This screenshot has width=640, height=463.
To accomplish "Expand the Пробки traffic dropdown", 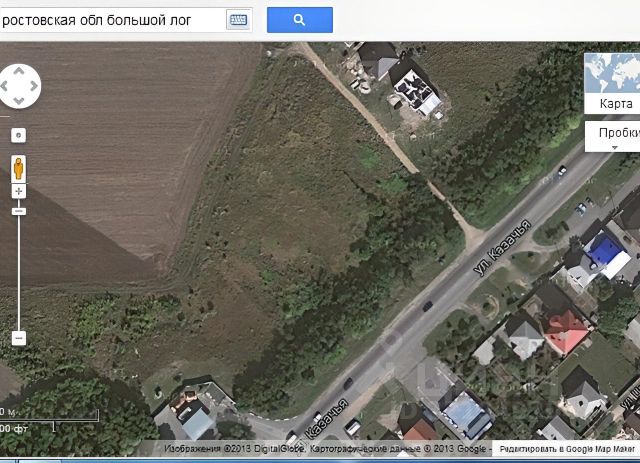I will tap(613, 136).
